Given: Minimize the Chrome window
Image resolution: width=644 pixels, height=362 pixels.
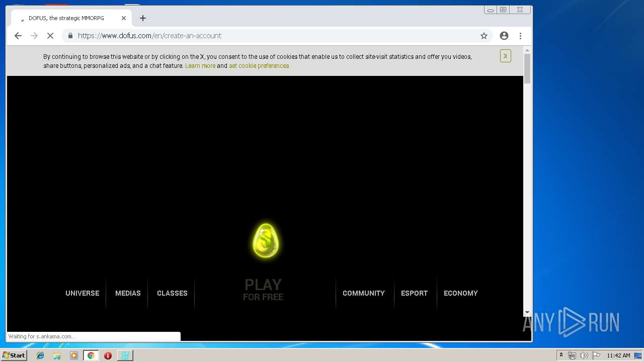Looking at the screenshot, I should (491, 10).
